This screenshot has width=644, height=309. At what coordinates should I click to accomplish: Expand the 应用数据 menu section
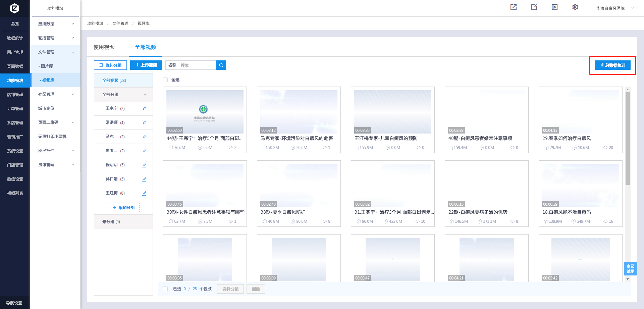pyautogui.click(x=56, y=24)
